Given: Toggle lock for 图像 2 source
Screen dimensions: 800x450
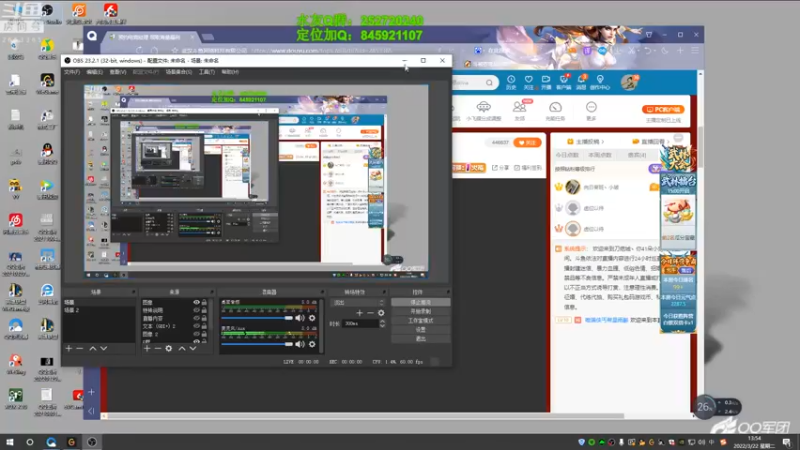Looking at the screenshot, I should tap(204, 334).
